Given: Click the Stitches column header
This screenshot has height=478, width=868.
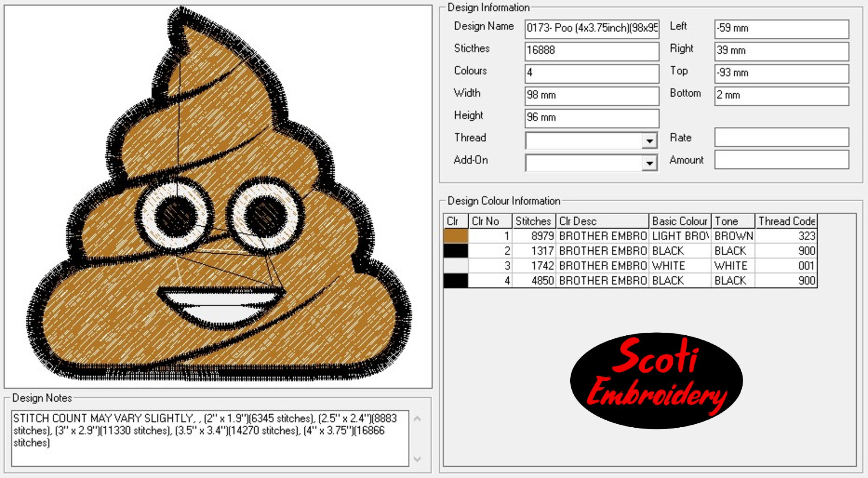Looking at the screenshot, I should pos(533,221).
